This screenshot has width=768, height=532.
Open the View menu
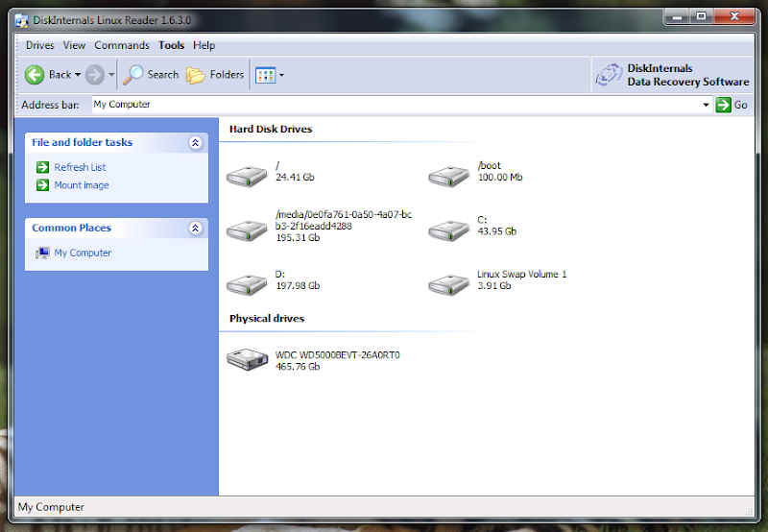[74, 45]
